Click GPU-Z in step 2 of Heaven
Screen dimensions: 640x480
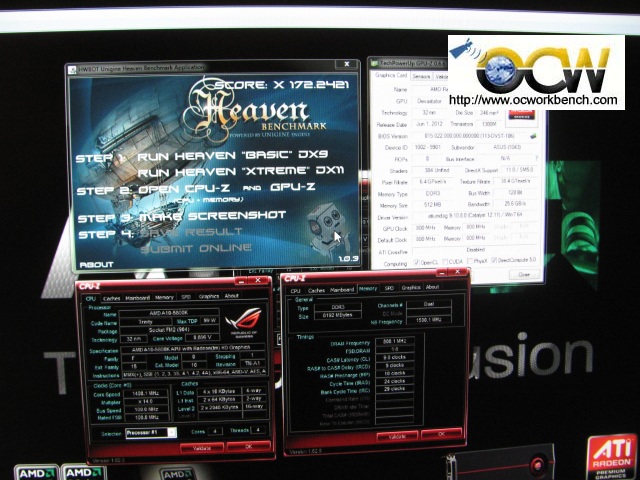[292, 187]
